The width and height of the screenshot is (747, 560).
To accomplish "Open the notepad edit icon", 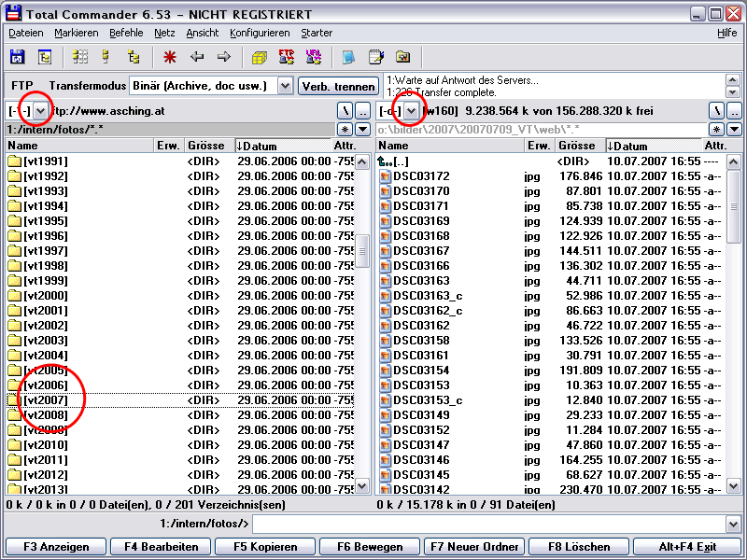I will point(376,57).
